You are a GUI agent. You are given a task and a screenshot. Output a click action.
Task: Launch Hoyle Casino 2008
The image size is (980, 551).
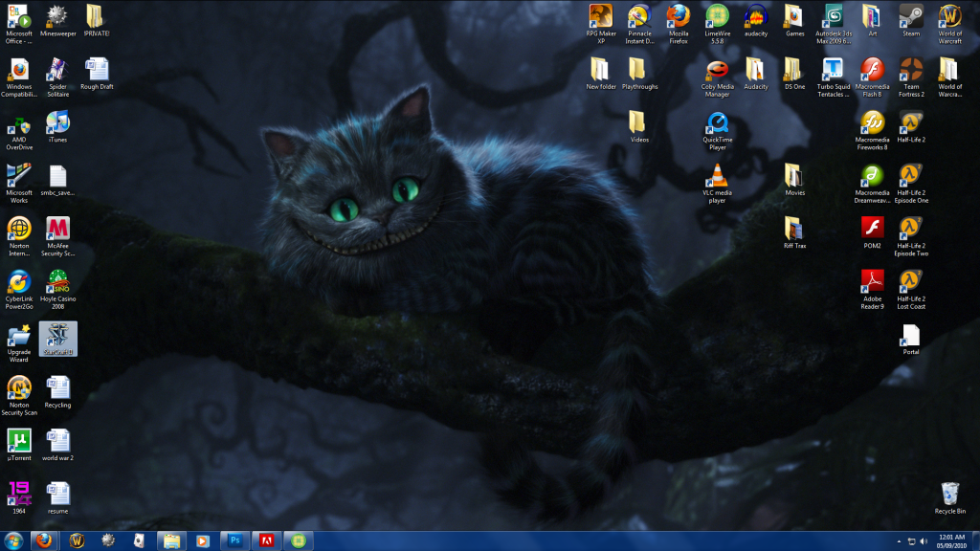tap(58, 289)
